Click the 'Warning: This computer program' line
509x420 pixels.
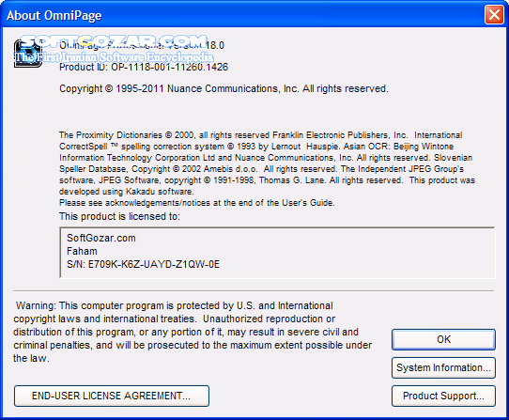coord(175,305)
